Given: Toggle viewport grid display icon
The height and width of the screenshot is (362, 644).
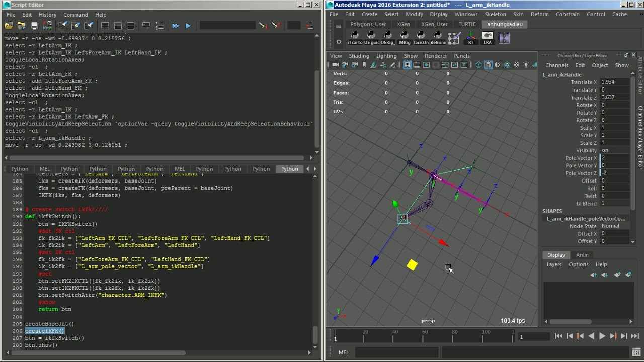Looking at the screenshot, I should pyautogui.click(x=407, y=65).
